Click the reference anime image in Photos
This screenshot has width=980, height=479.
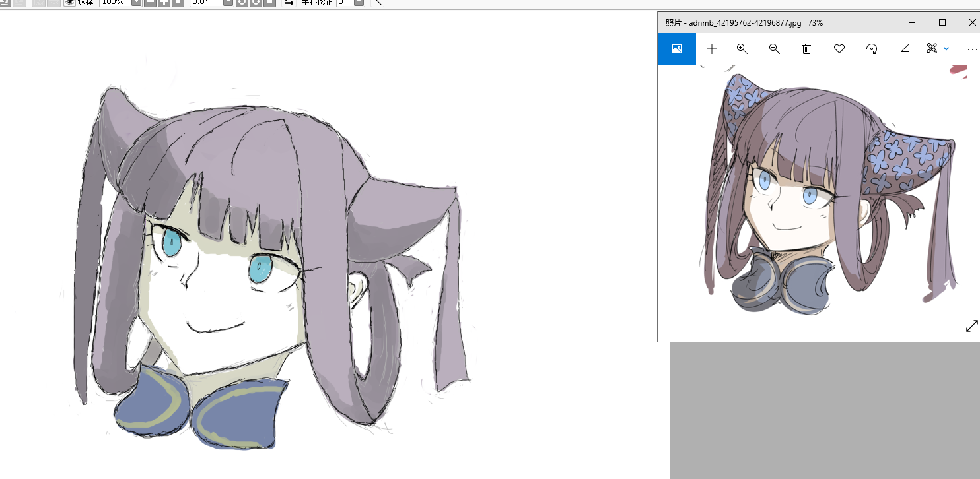pos(831,191)
